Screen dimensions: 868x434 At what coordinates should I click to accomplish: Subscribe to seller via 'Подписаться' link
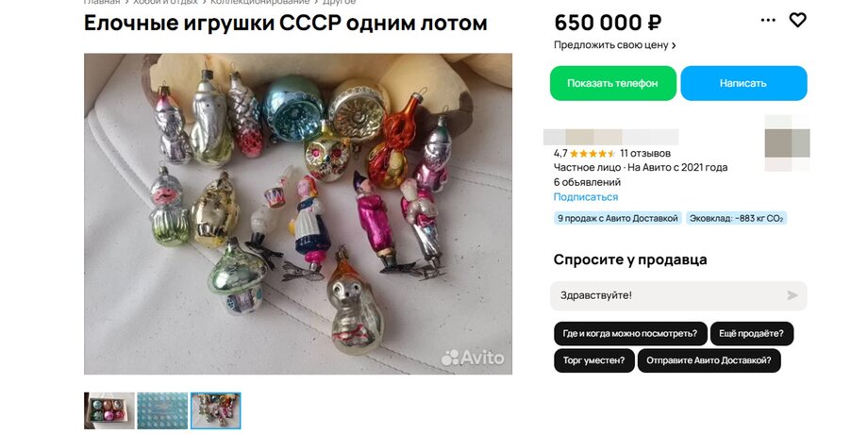[586, 197]
